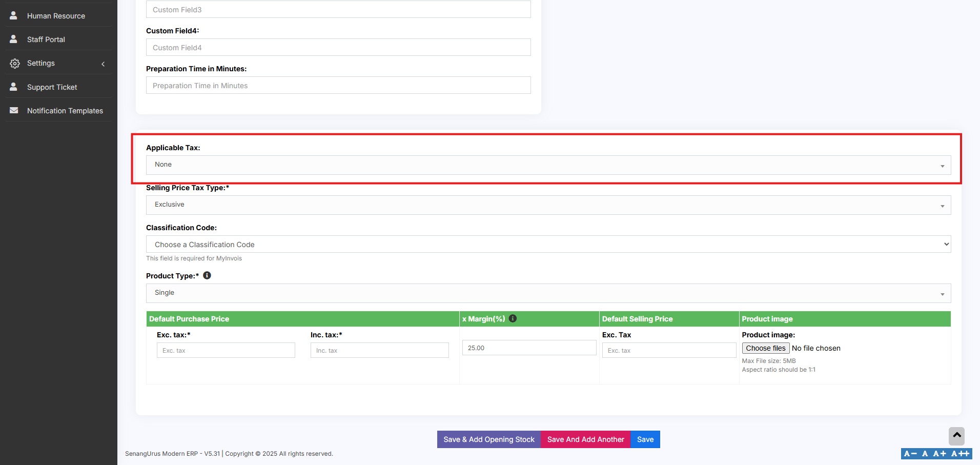
Task: Click the Notification Templates envelope icon
Action: (x=14, y=110)
